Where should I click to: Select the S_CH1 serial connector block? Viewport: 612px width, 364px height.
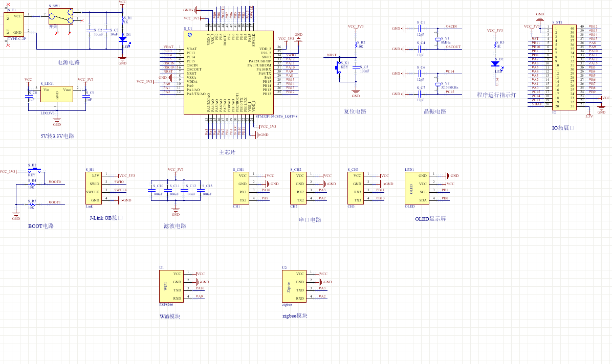(241, 188)
